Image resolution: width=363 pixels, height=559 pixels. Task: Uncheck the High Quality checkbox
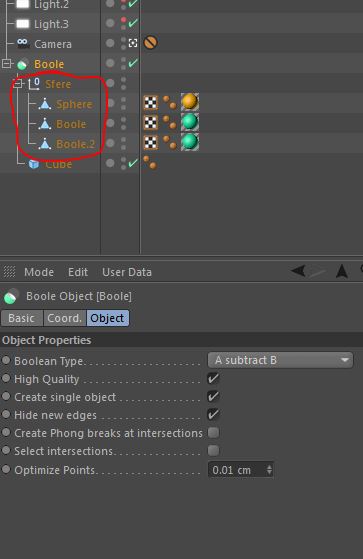click(213, 378)
